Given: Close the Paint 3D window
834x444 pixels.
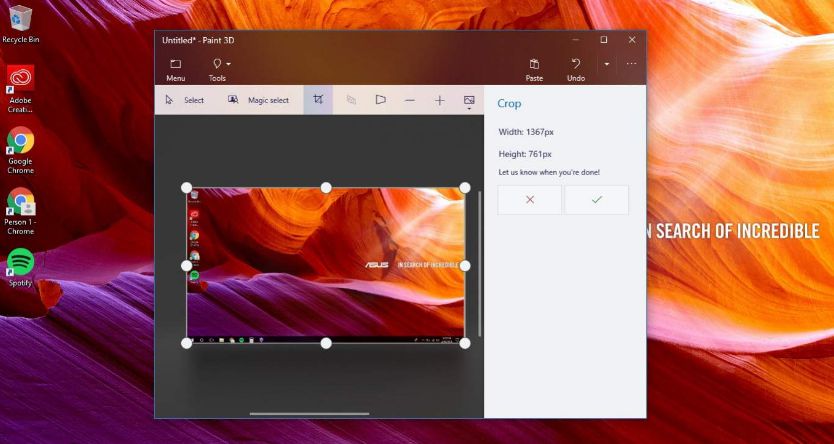Looking at the screenshot, I should point(632,40).
